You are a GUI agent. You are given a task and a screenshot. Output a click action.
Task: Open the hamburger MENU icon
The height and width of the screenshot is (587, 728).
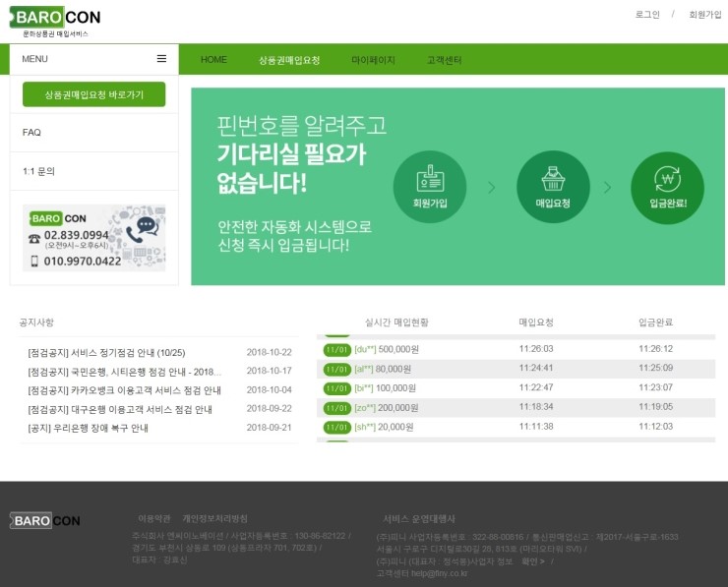[x=161, y=58]
